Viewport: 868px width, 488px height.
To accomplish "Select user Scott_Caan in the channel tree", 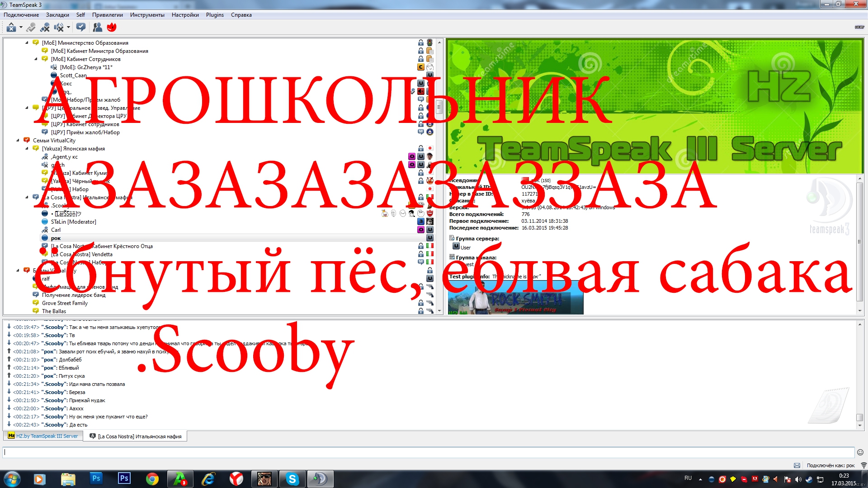I will click(73, 75).
